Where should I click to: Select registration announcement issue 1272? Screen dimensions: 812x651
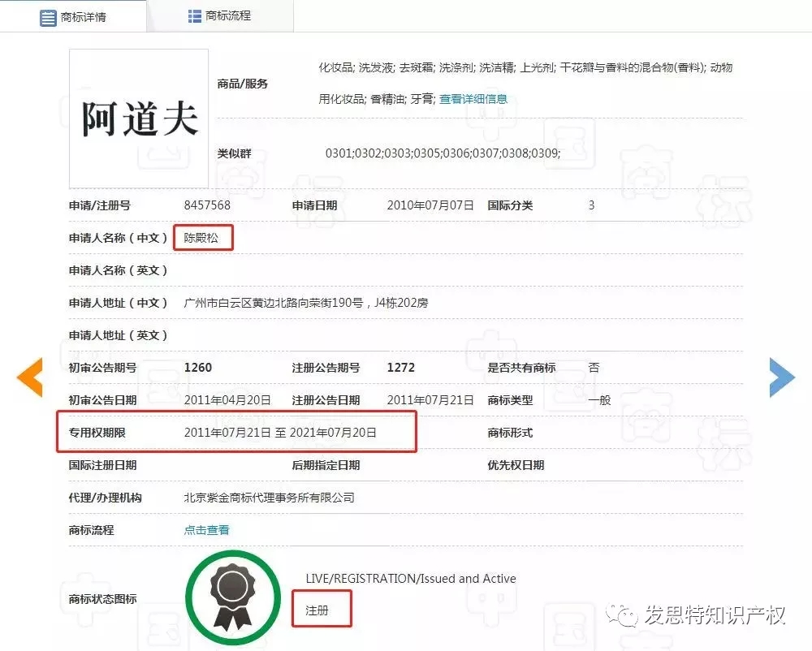click(401, 368)
